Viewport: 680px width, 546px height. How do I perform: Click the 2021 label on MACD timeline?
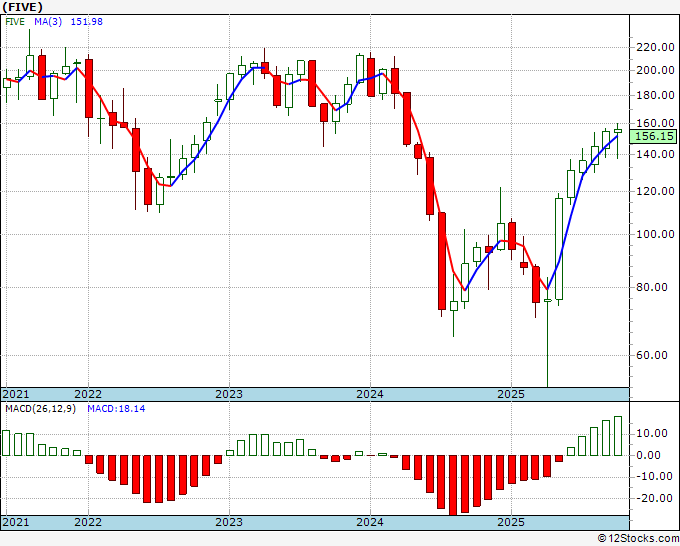pyautogui.click(x=16, y=522)
